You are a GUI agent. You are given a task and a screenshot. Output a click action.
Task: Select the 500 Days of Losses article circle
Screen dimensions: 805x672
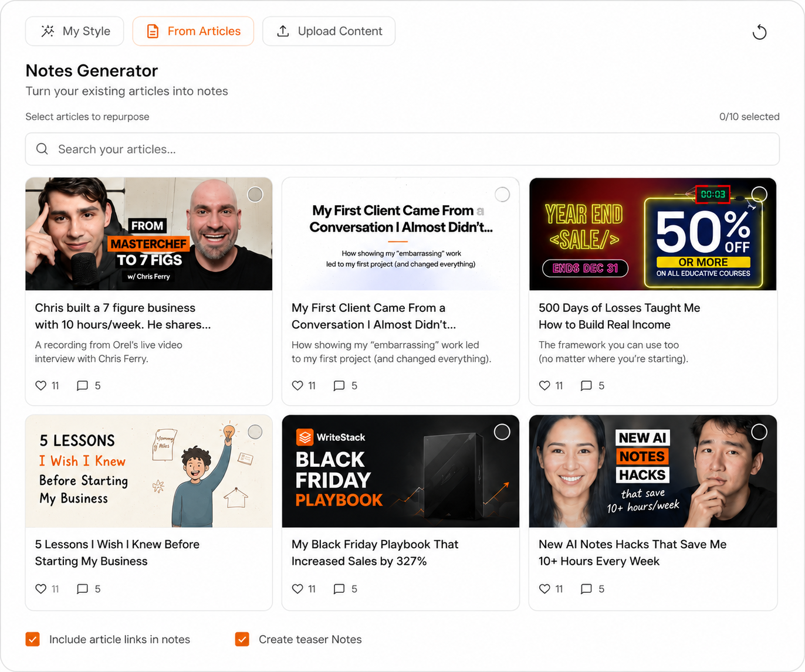point(759,194)
